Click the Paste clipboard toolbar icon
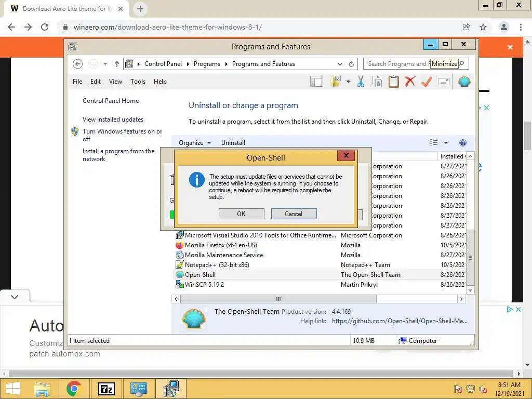The width and height of the screenshot is (532, 399). (x=394, y=82)
